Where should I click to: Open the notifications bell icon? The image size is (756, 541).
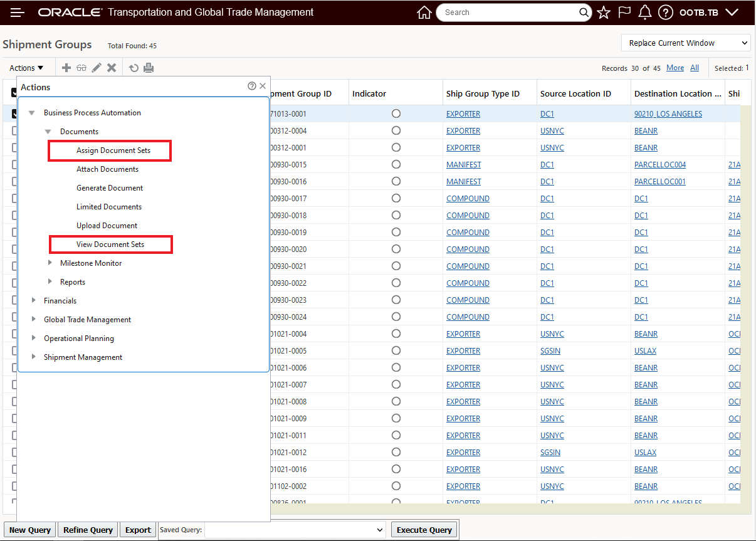(x=644, y=13)
